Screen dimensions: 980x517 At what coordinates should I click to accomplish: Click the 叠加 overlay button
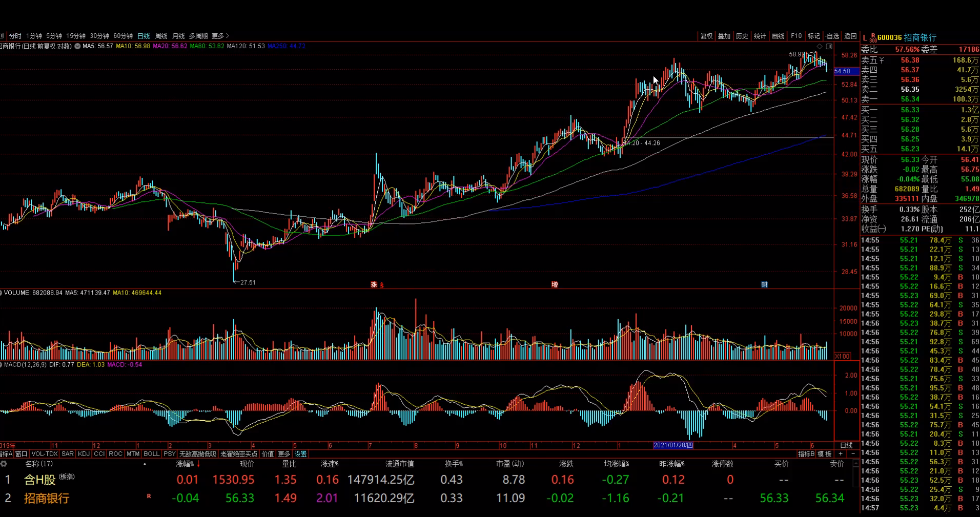pos(724,36)
